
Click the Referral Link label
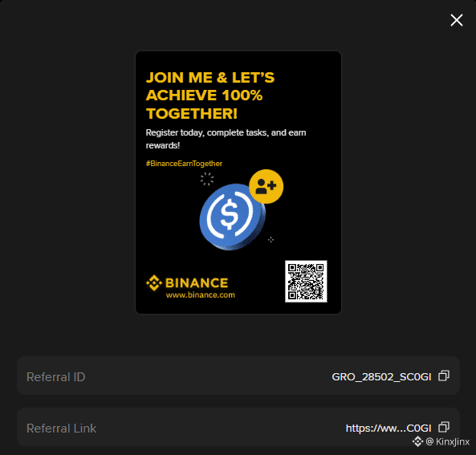tap(61, 429)
